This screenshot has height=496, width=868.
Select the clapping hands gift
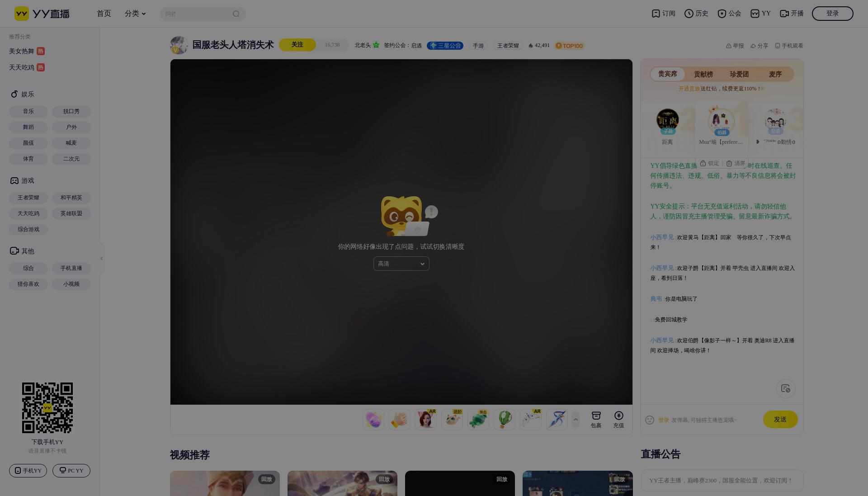point(400,420)
